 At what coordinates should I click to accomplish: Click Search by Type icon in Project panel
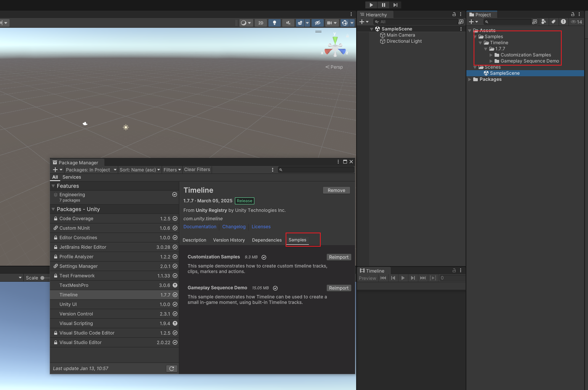point(544,22)
